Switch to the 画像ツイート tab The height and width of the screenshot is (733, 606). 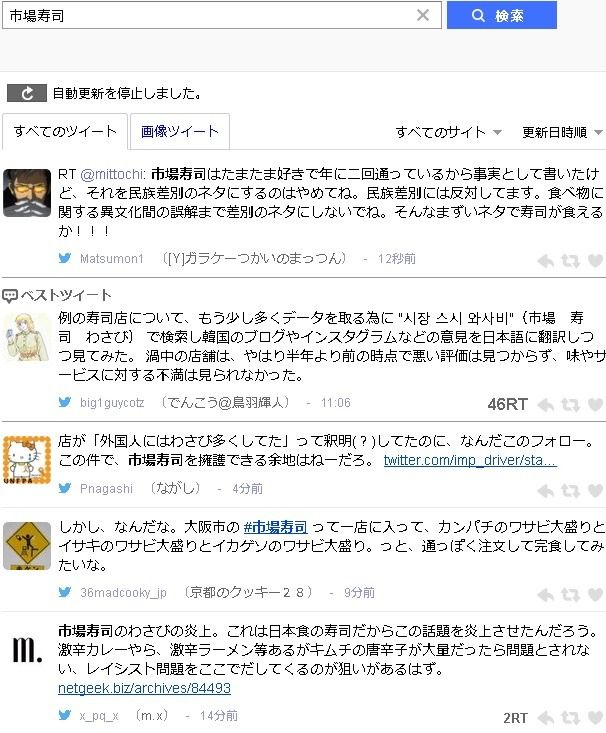click(180, 131)
